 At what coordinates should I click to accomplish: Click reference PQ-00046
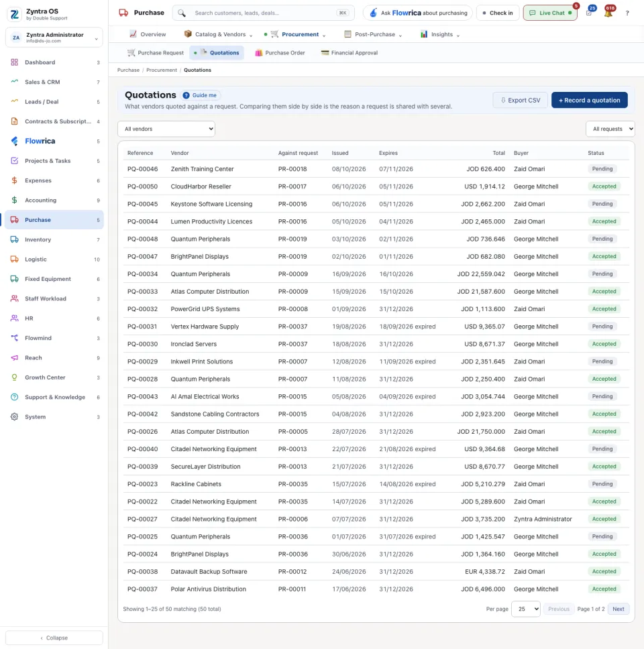click(142, 169)
